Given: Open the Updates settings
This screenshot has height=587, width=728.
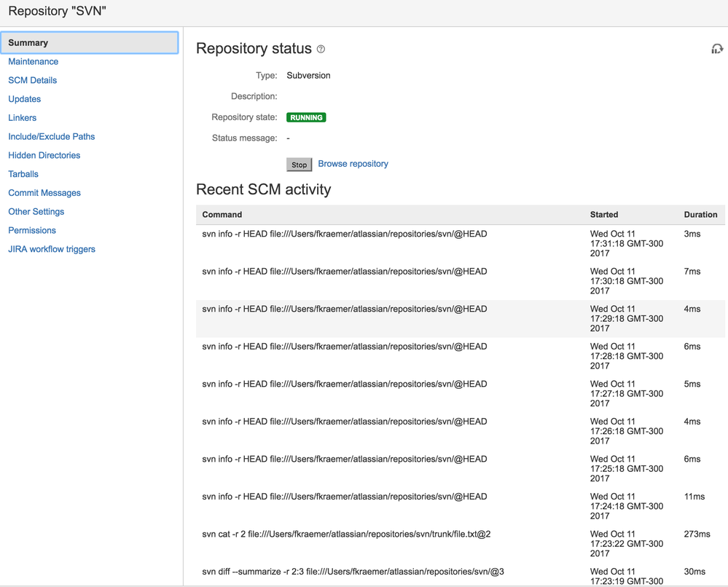Looking at the screenshot, I should pyautogui.click(x=25, y=99).
